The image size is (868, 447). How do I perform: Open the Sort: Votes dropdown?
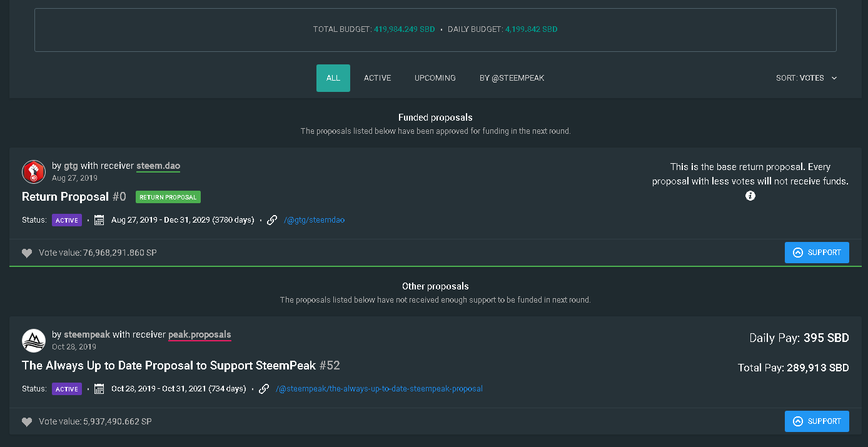806,78
